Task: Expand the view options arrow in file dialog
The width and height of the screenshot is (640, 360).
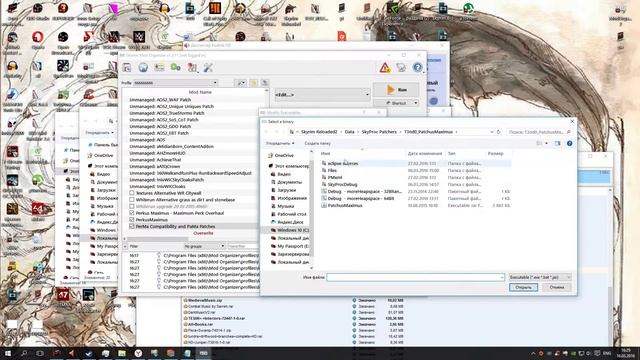Action: point(547,143)
